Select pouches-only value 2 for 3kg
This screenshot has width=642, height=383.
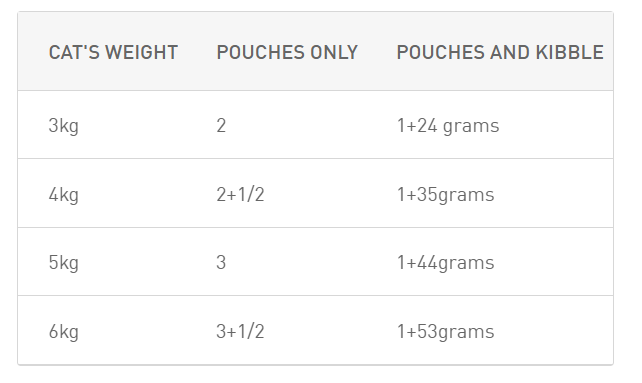tap(221, 125)
